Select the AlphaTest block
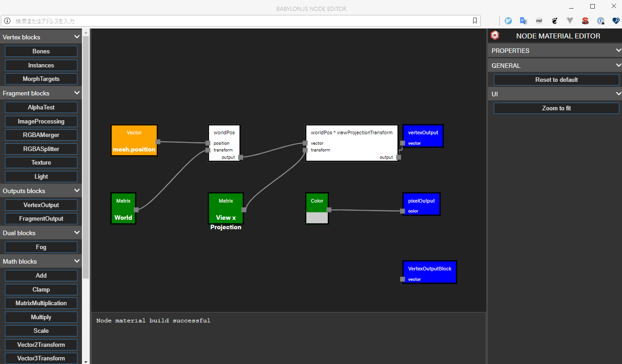The height and width of the screenshot is (364, 622). click(41, 107)
